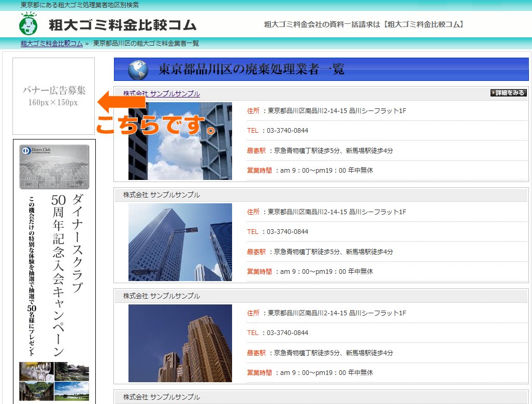Image resolution: width=532 pixels, height=404 pixels.
Task: Click the third listing's 株式会社 サンプルサンプル heading
Action: click(x=162, y=296)
